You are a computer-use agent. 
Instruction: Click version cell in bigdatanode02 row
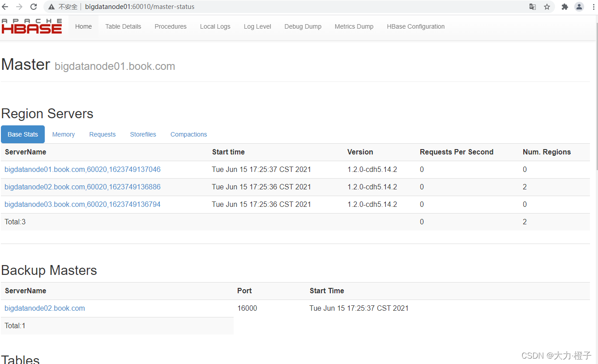(x=372, y=187)
